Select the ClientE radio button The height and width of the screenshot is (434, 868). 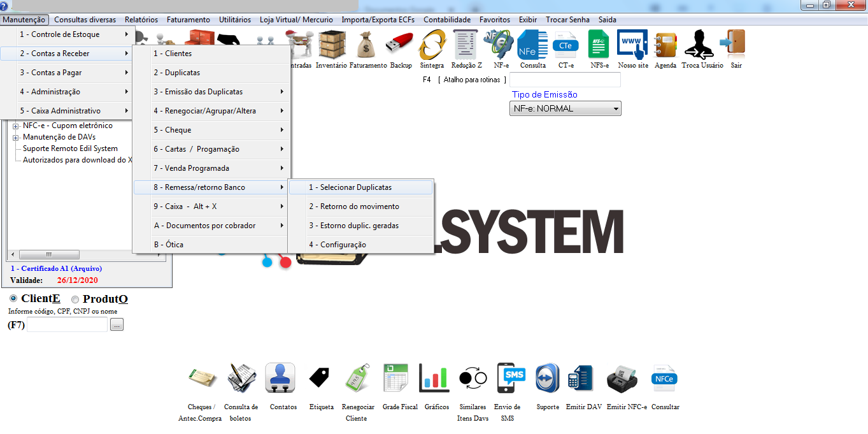click(x=14, y=299)
